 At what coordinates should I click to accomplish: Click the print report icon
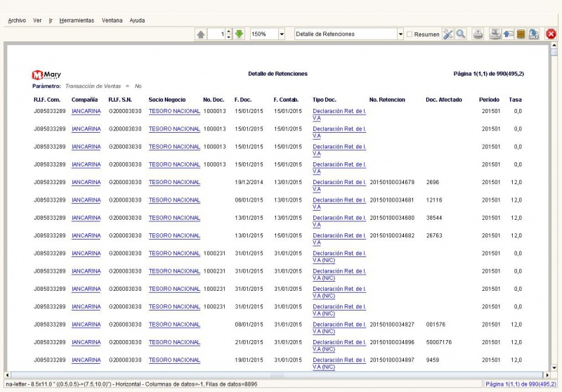478,34
